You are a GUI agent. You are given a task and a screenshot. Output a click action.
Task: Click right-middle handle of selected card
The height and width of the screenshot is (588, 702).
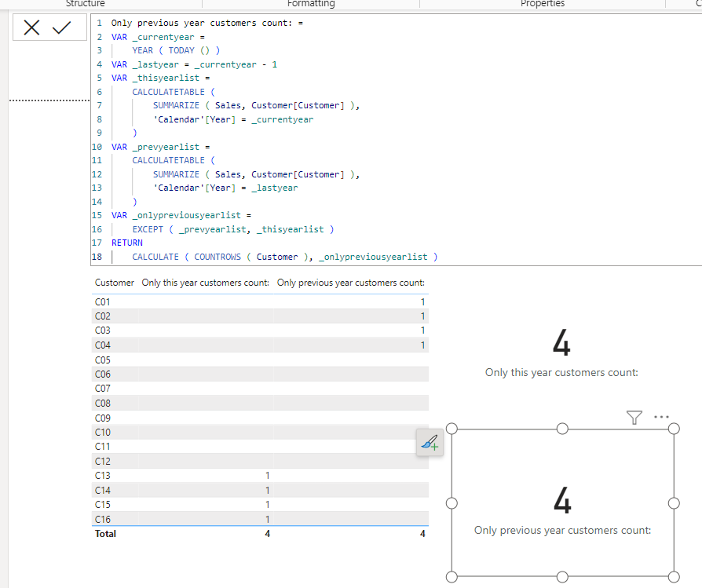pos(674,503)
